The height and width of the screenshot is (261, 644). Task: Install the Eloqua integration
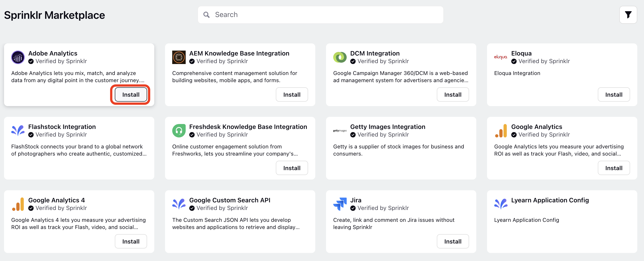(614, 94)
